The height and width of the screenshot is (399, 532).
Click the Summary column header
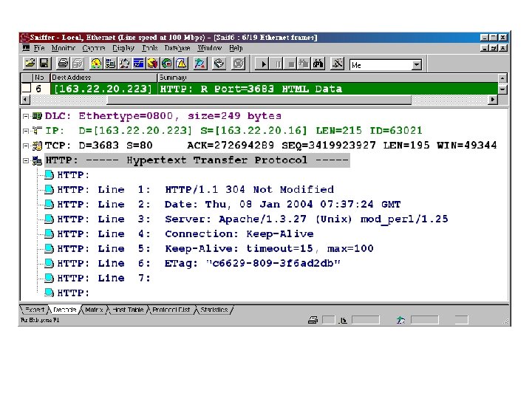327,78
